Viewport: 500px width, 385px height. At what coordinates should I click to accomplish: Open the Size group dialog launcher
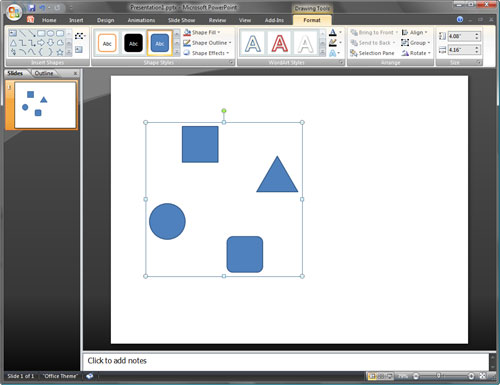click(x=478, y=62)
